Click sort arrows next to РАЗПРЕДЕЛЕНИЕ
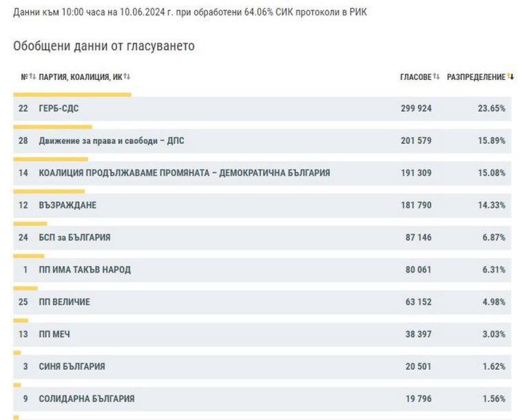Screen dimensions: 522x420 (x=510, y=77)
